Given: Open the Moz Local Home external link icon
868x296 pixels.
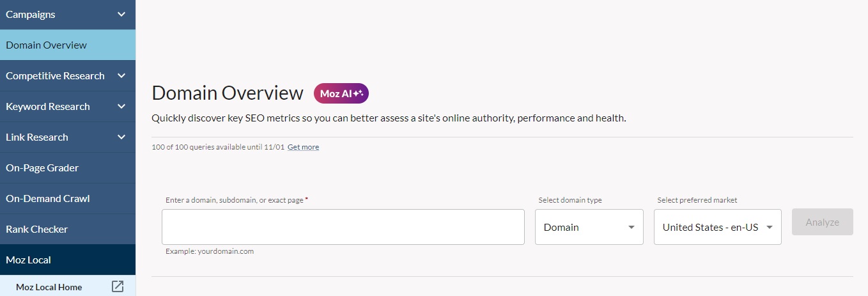Looking at the screenshot, I should click(x=118, y=286).
